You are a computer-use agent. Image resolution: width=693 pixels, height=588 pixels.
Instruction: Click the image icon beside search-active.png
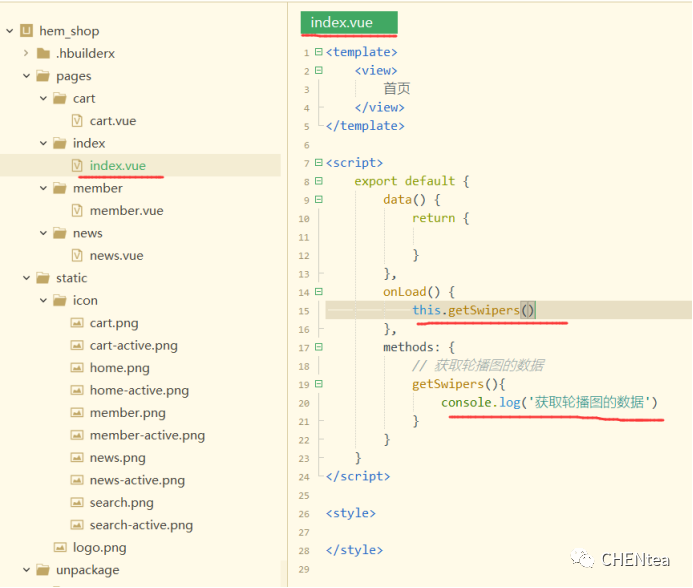(x=77, y=525)
